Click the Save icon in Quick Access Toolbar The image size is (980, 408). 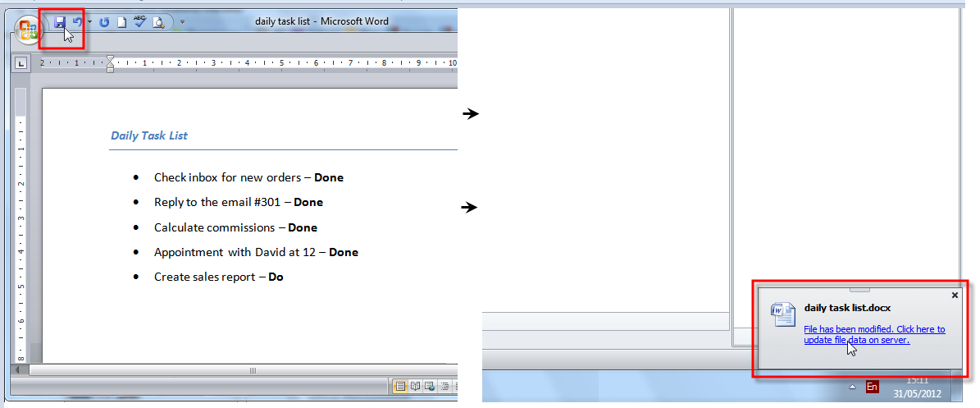tap(60, 23)
